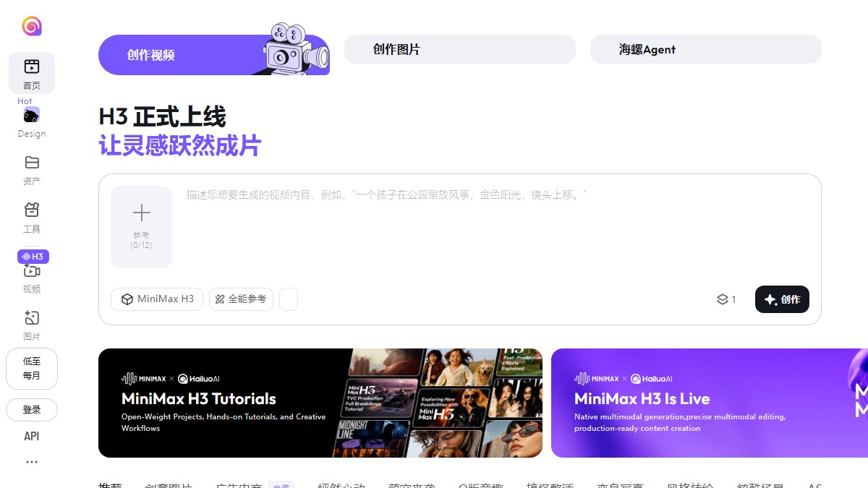868x488 pixels.
Task: Click the H3 badge above 视频
Action: [33, 257]
